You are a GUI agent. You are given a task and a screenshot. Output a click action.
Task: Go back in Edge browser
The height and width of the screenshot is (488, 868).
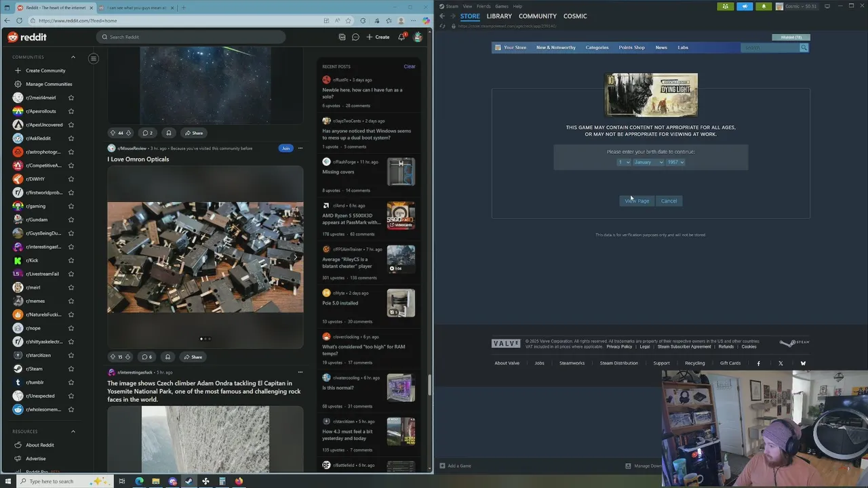pos(7,20)
